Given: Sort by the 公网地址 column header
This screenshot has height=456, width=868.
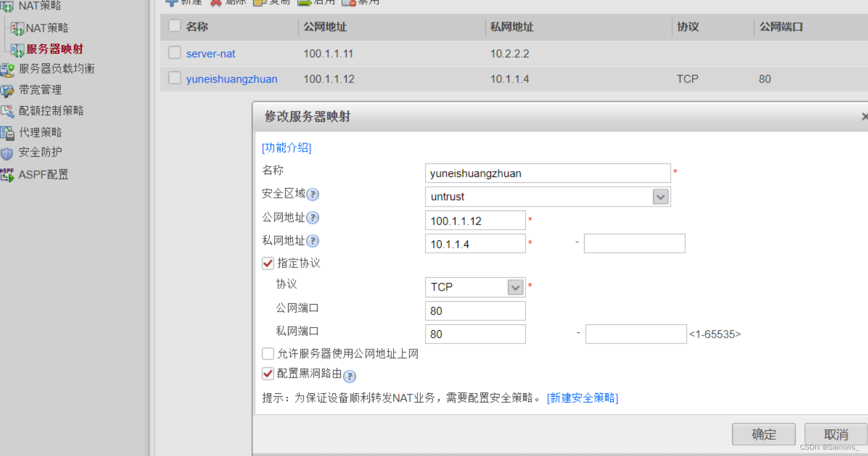Looking at the screenshot, I should tap(325, 27).
